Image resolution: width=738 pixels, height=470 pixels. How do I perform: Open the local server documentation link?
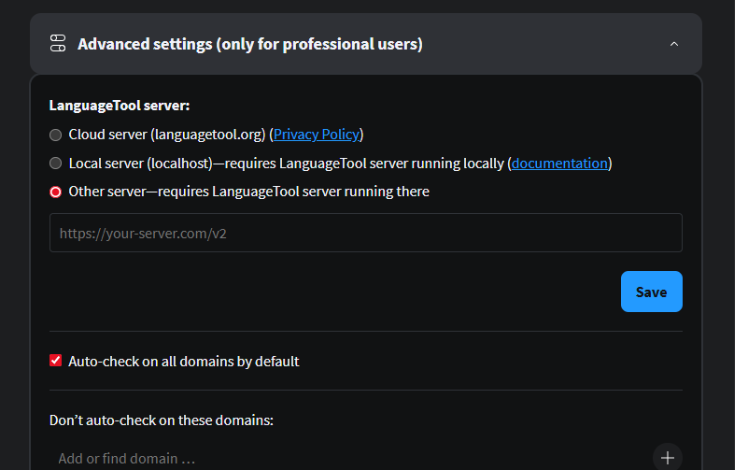pyautogui.click(x=560, y=163)
